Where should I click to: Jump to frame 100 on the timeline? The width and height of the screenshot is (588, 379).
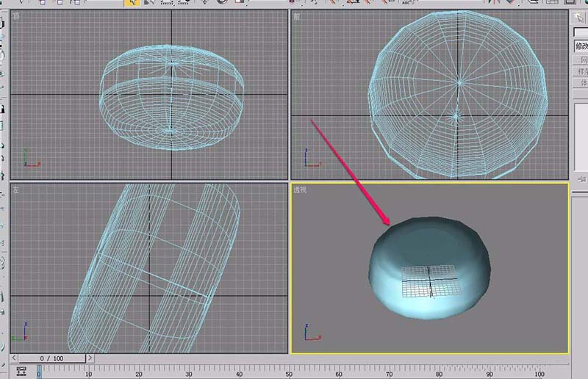539,374
